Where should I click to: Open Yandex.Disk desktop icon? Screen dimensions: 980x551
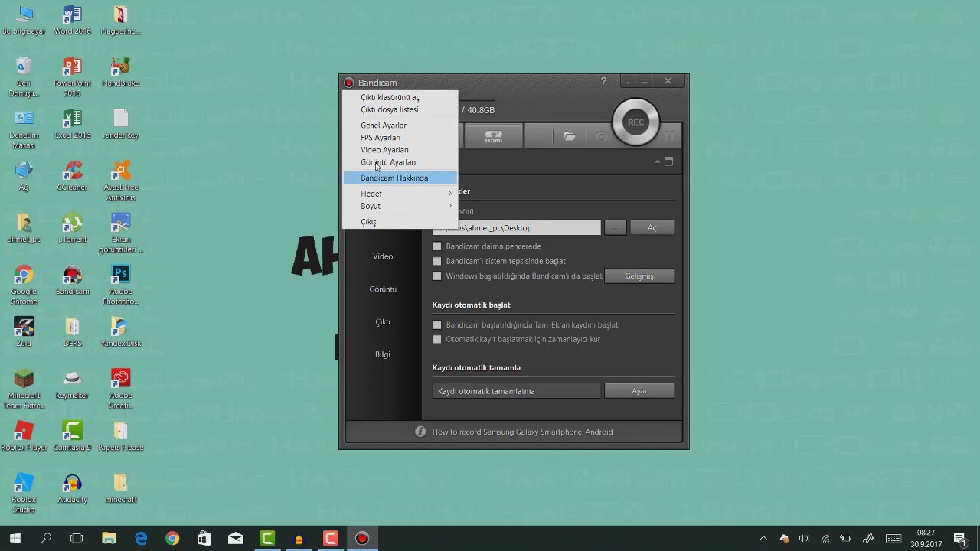(120, 333)
